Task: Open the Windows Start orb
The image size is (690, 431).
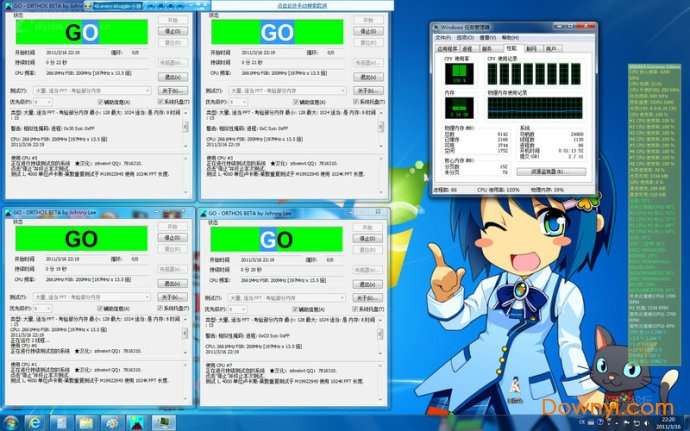Action: coord(10,423)
